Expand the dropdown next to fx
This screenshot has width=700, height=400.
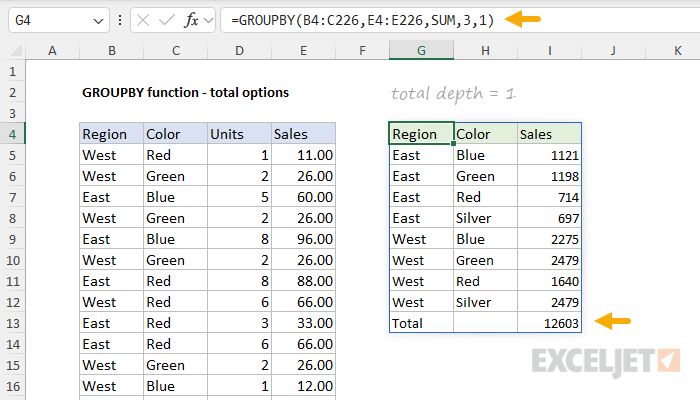pos(208,20)
